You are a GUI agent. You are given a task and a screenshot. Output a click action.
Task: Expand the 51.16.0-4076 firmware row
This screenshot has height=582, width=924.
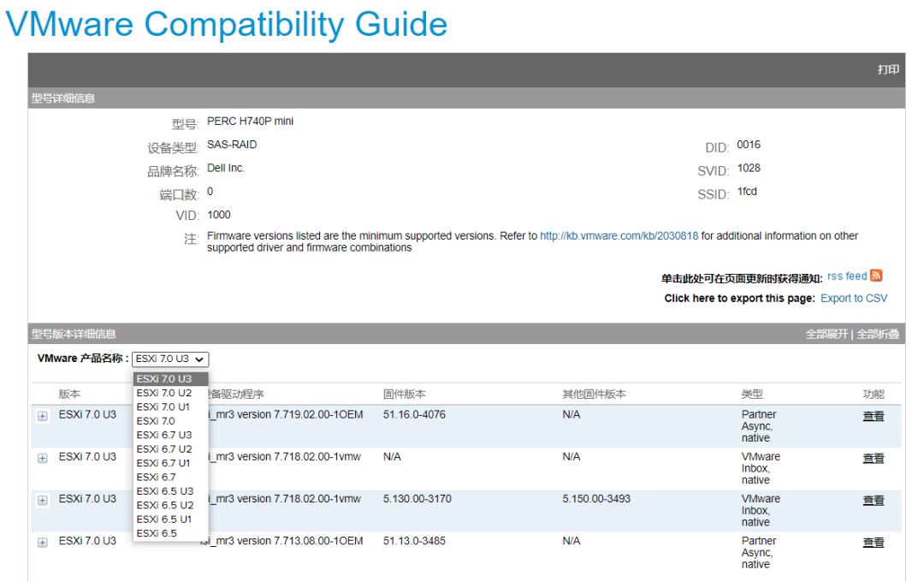pyautogui.click(x=43, y=416)
